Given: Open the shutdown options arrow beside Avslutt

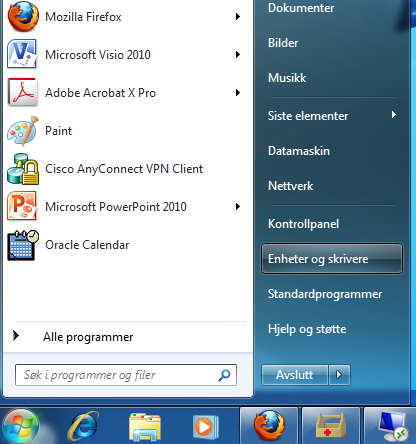Looking at the screenshot, I should pyautogui.click(x=339, y=375).
